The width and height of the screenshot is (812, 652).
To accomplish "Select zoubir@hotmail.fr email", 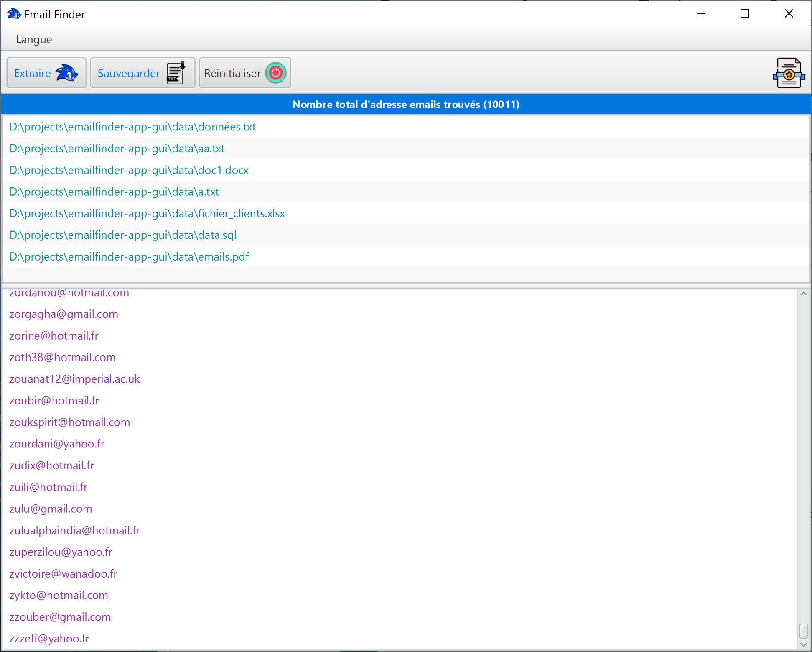I will click(54, 401).
